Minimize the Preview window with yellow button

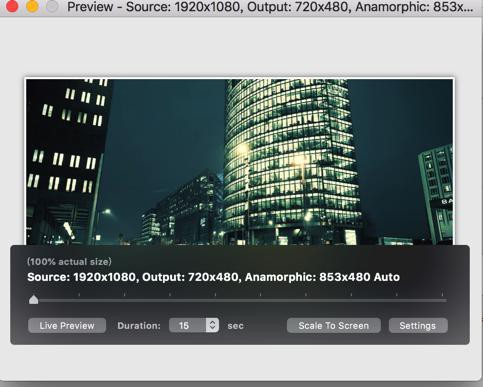point(32,6)
